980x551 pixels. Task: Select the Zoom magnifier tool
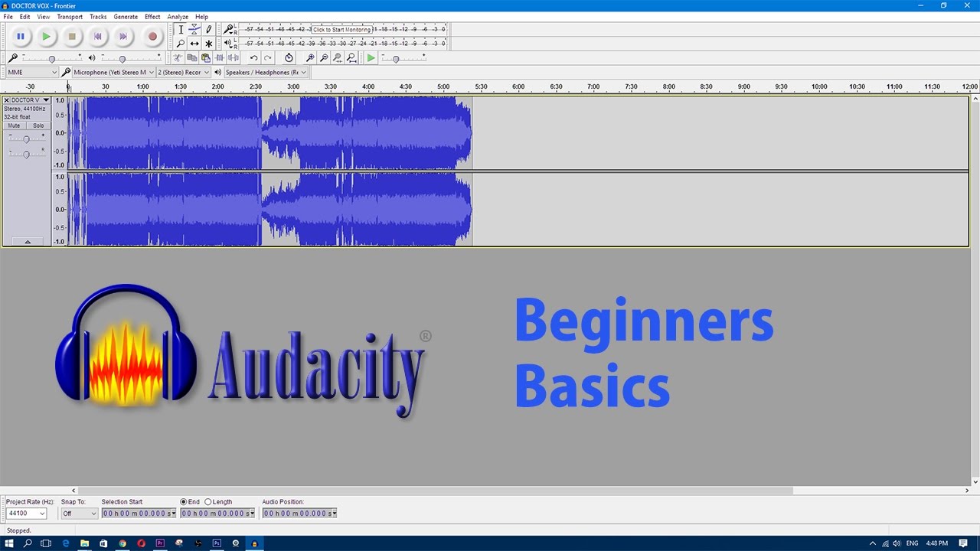181,44
